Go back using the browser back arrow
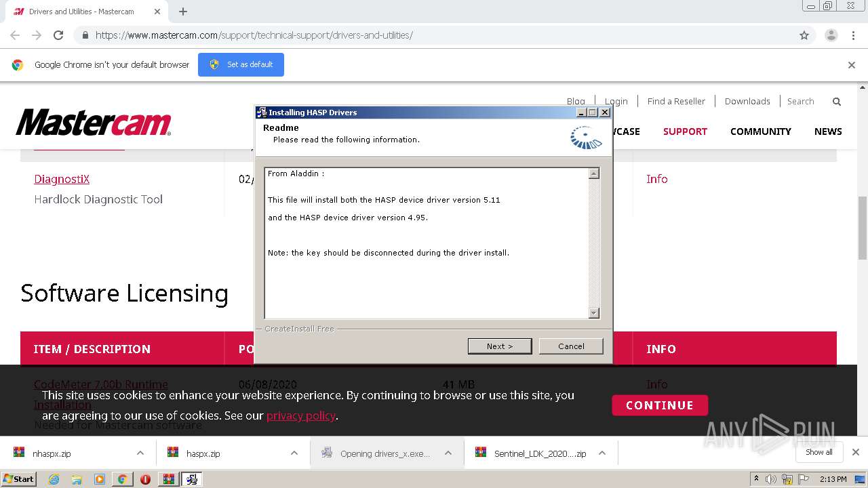 pyautogui.click(x=15, y=35)
